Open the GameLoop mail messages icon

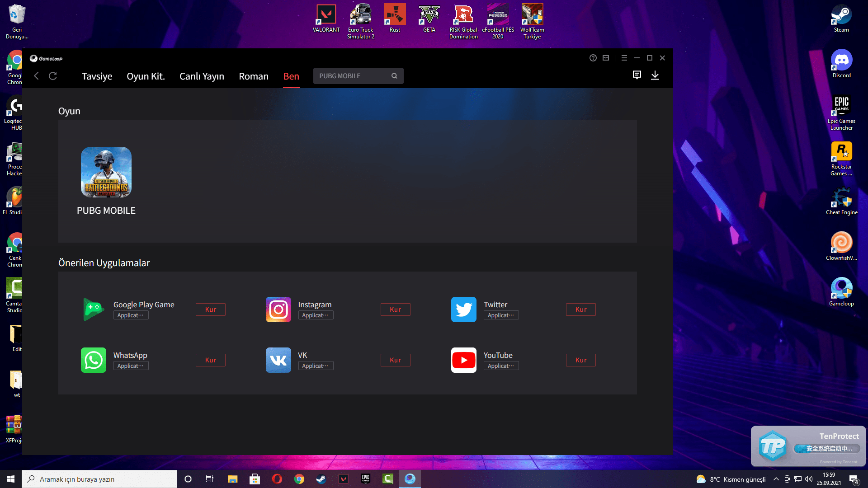(x=606, y=58)
